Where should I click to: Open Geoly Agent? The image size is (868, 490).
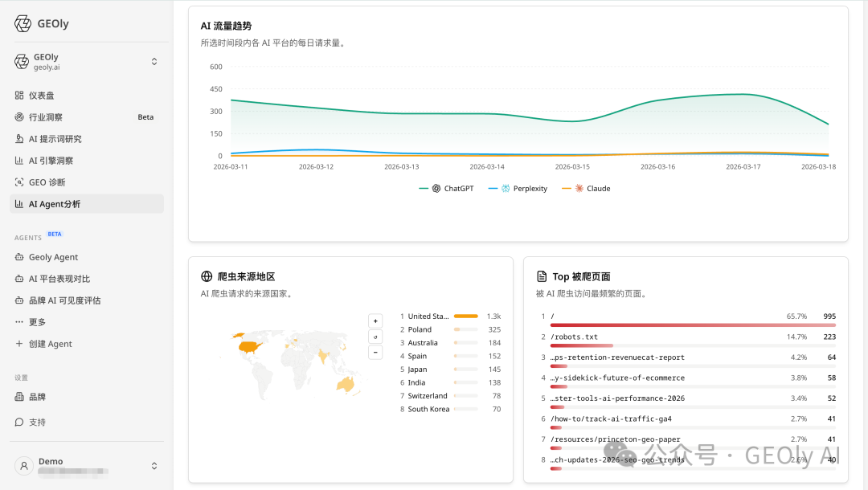pos(87,256)
